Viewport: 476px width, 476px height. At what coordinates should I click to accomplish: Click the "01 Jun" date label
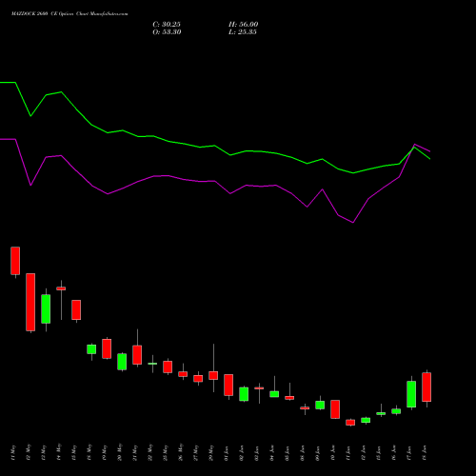227,453
